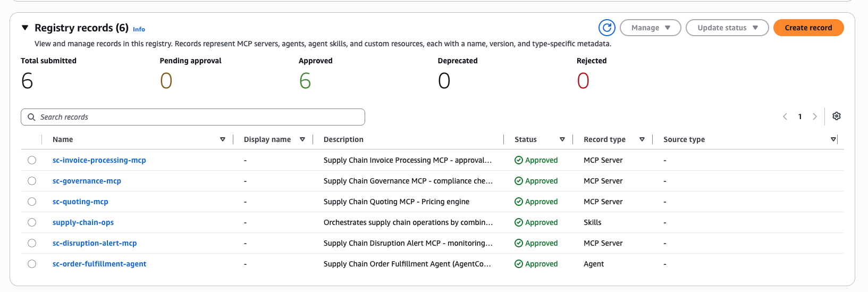Click 'Supply Chain Quoting MCP - Pricing engine'
868x292 pixels.
click(397, 202)
